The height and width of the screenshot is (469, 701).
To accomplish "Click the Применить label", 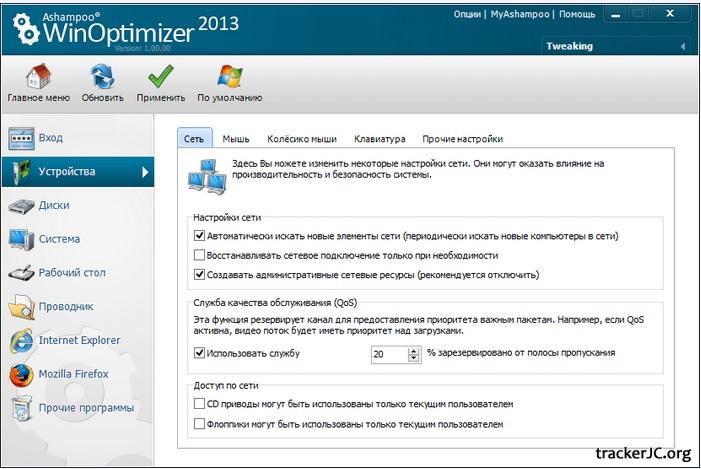I will point(161,98).
